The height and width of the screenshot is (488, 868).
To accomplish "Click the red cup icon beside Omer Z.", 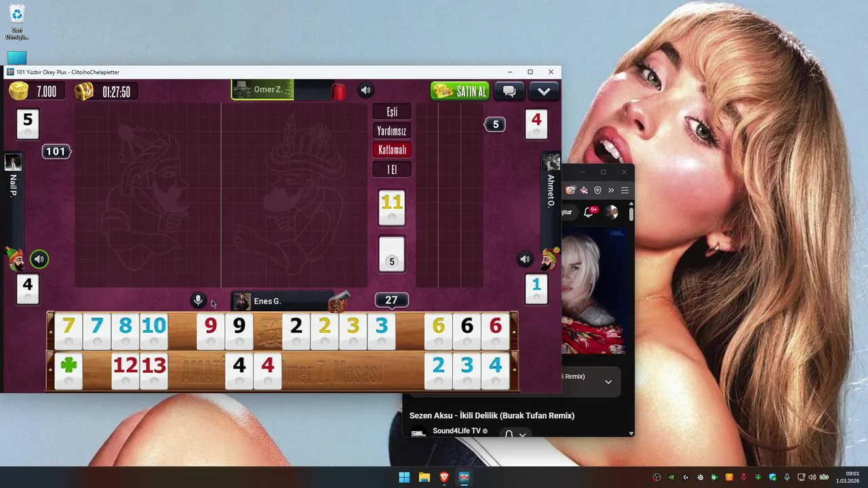I will [x=338, y=91].
